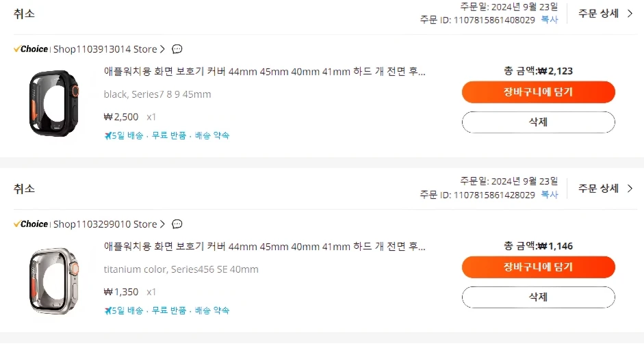This screenshot has height=352, width=644.
Task: Click the Choice badge on the second order
Action: pyautogui.click(x=31, y=224)
